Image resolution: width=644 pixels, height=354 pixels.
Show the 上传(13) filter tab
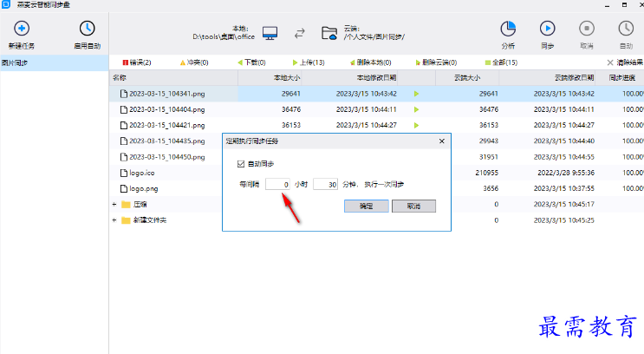point(309,62)
